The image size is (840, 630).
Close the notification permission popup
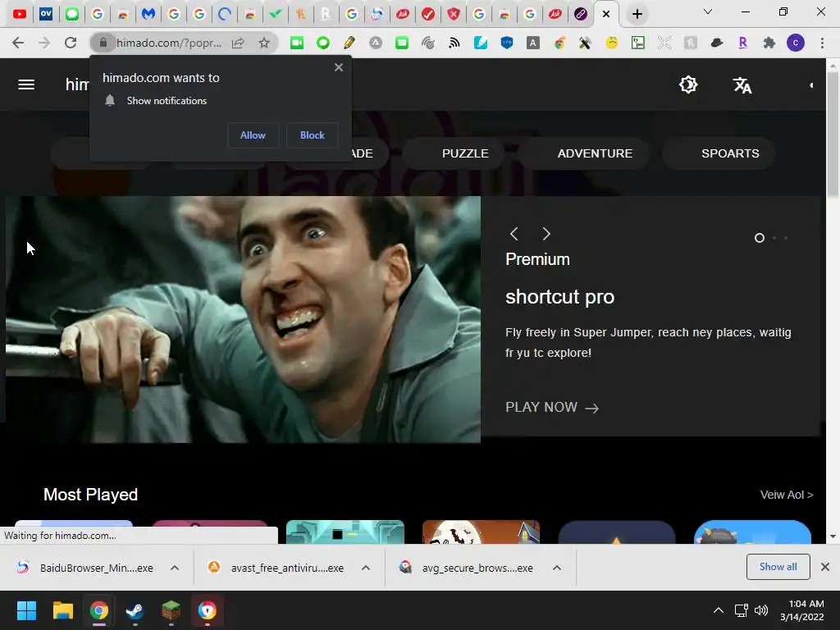click(339, 67)
